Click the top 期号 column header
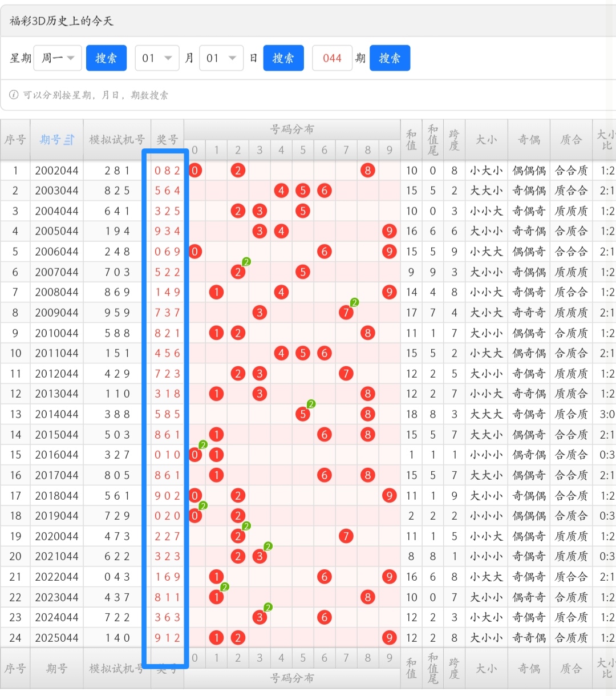Screen dimensions: 616x696 [x=50, y=140]
